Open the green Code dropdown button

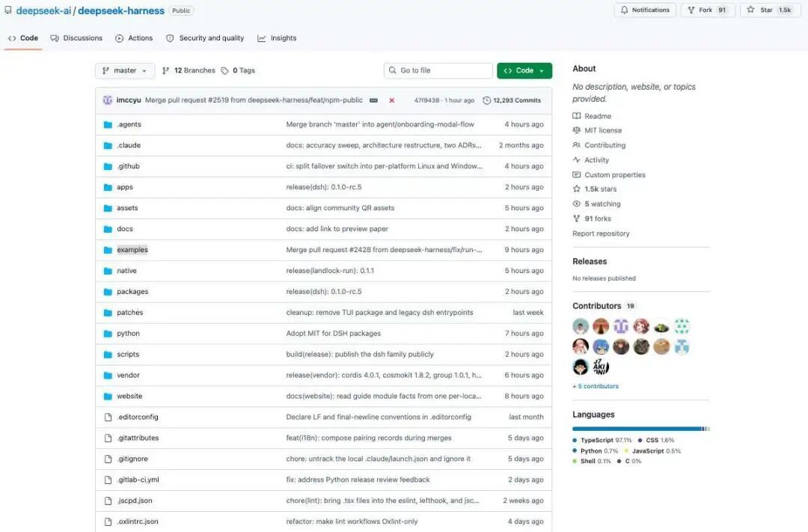[x=524, y=70]
